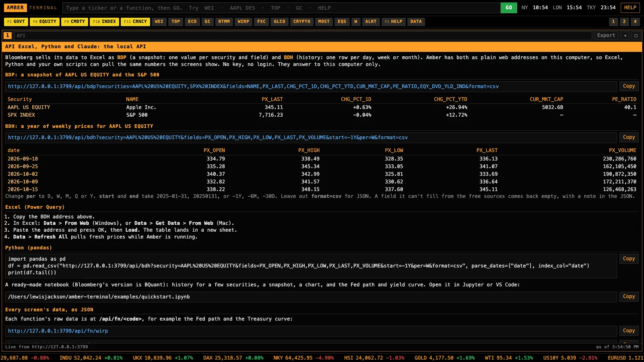Copy the BDP snapshot URL
This screenshot has height=362, width=644.
click(629, 86)
